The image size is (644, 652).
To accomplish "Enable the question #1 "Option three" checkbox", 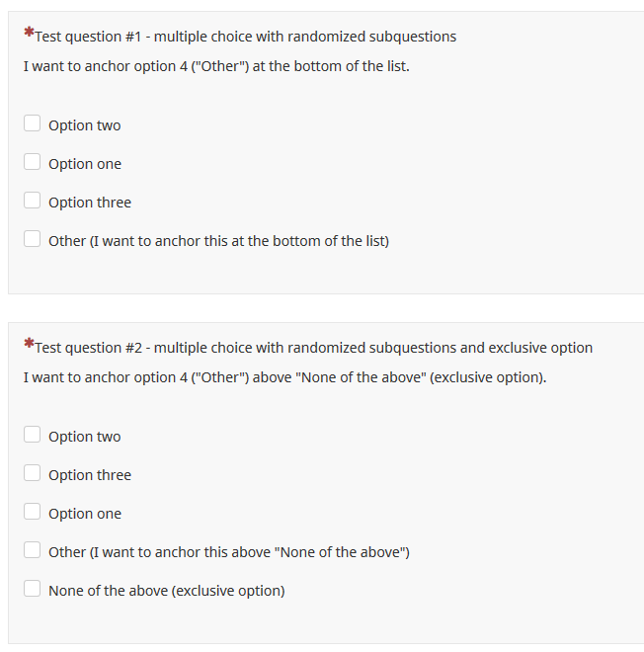I will [33, 202].
